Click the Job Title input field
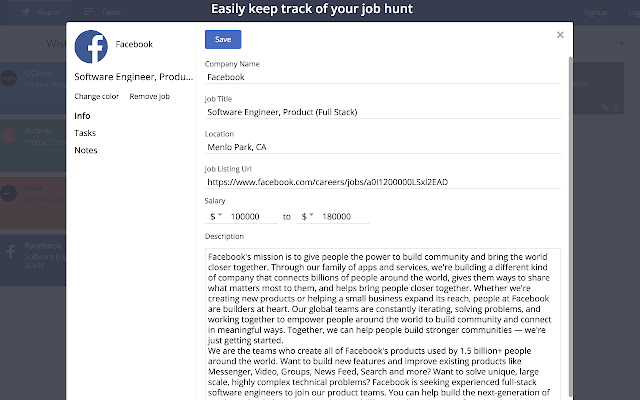Screen dimensions: 640x400 (x=382, y=112)
